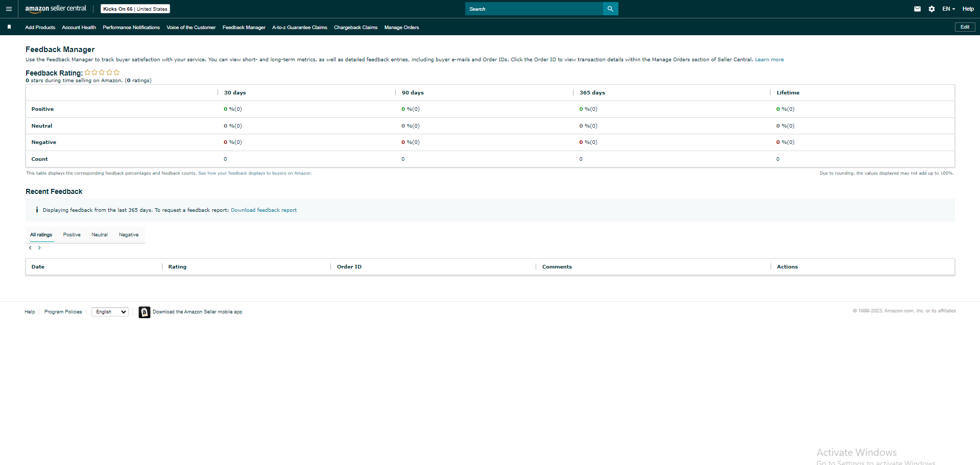Click the Actions column header
Viewport: 980px width, 465px height.
787,267
